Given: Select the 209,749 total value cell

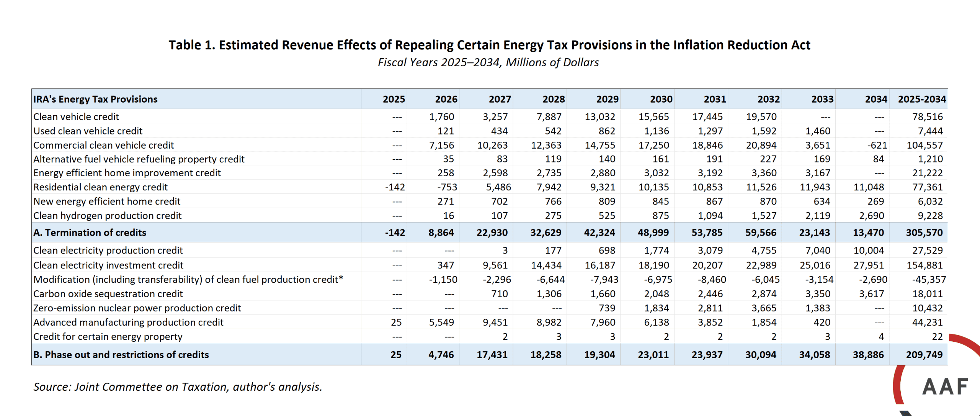Looking at the screenshot, I should click(x=924, y=355).
